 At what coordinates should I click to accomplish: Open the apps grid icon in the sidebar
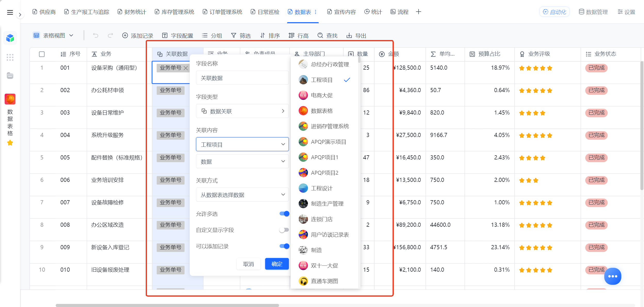pos(10,57)
